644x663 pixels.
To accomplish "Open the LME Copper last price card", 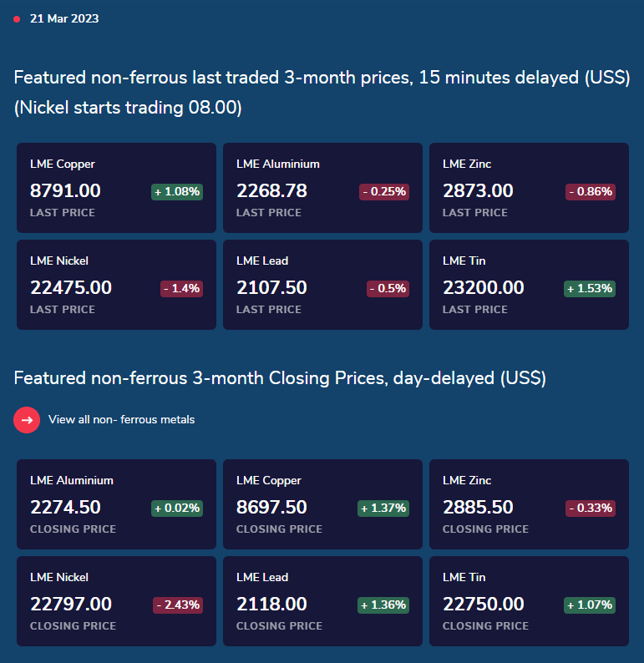I will click(x=116, y=188).
